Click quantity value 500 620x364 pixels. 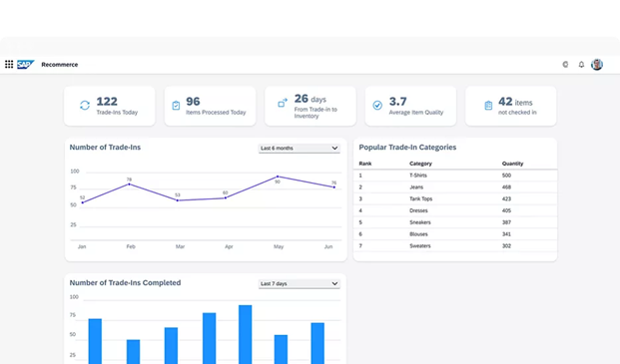506,176
